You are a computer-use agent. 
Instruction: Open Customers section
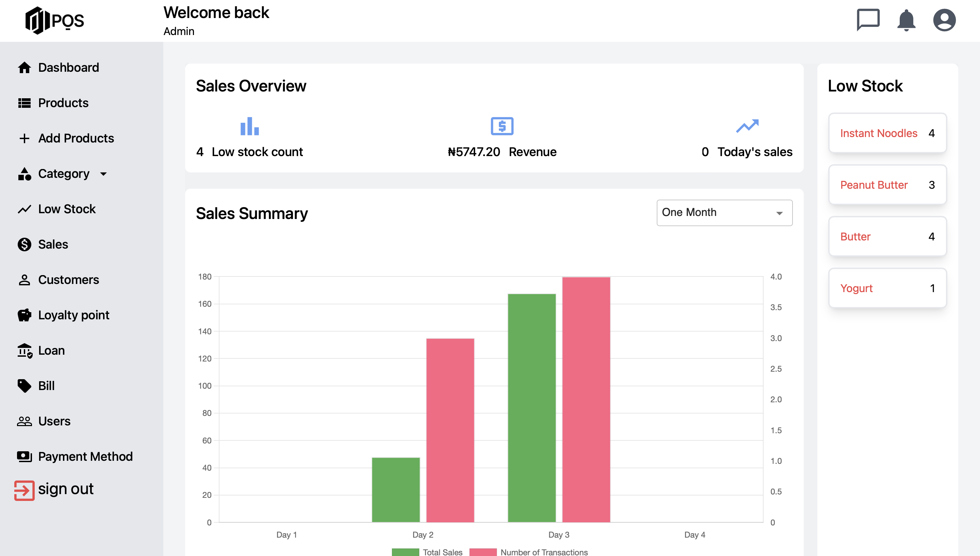[x=68, y=280]
